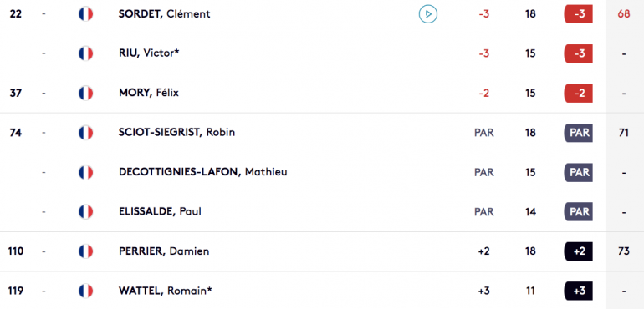Screen dimensions: 644x309
Task: Click the flag beside PERRIER, Damien
Action: pos(85,251)
